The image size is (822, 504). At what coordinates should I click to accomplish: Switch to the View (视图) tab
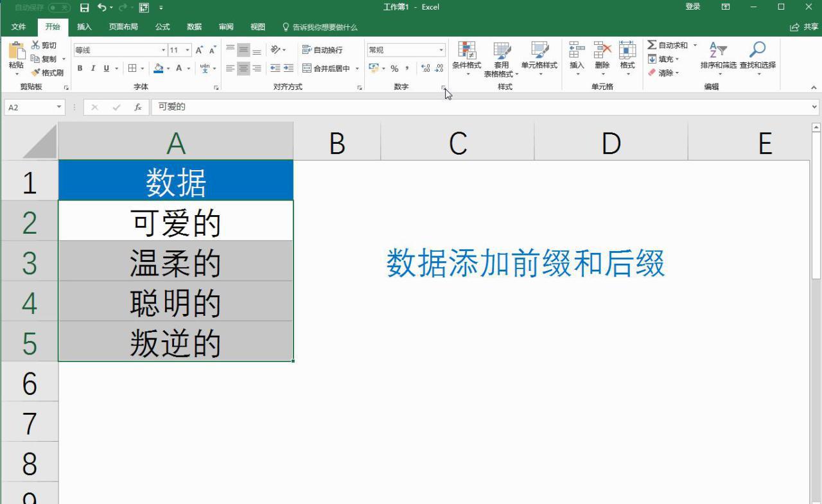(258, 27)
